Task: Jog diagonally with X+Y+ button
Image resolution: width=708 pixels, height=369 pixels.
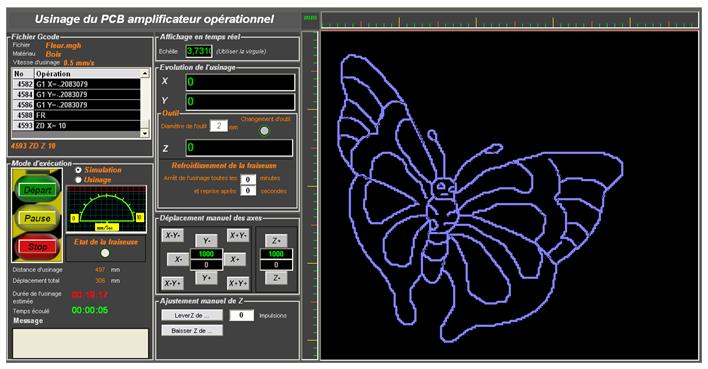Action: (238, 283)
